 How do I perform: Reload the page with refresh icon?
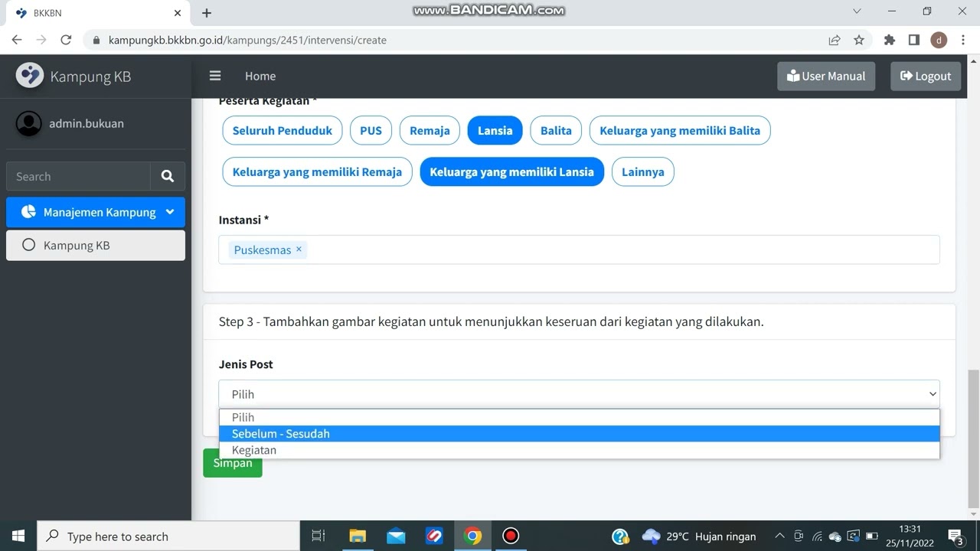point(66,40)
